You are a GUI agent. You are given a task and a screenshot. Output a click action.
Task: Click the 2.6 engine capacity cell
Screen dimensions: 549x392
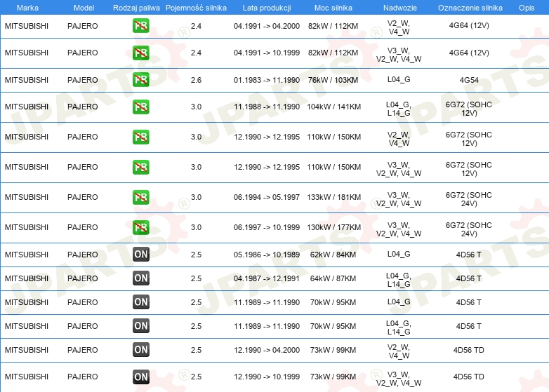click(196, 80)
